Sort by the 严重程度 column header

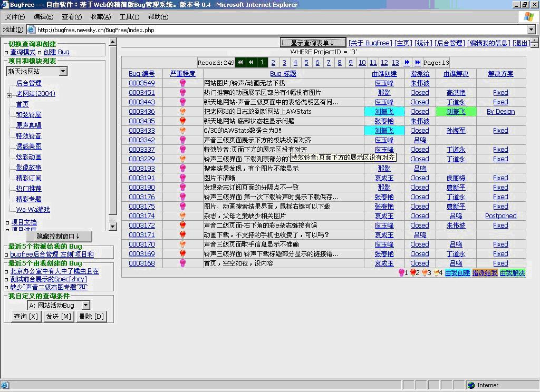click(183, 74)
